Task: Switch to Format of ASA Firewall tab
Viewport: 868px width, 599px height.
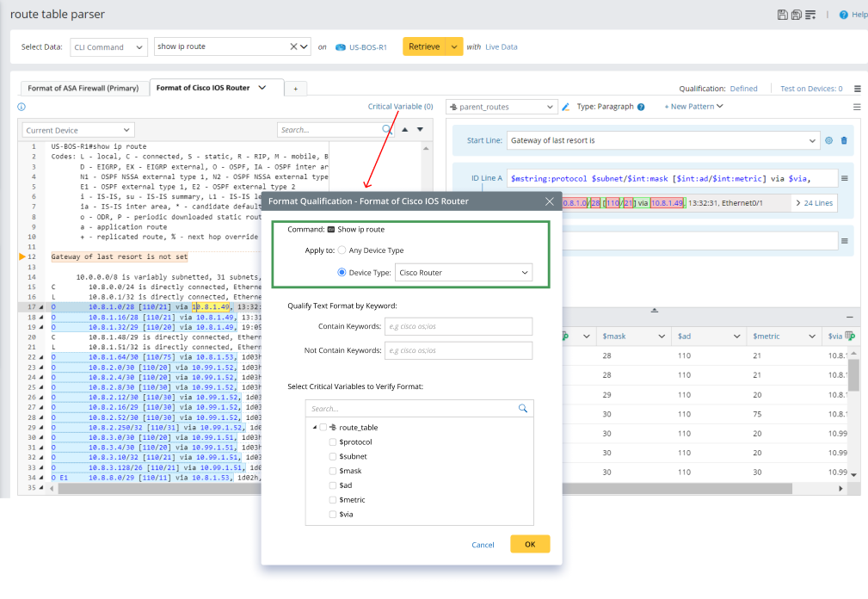Action: [x=83, y=88]
